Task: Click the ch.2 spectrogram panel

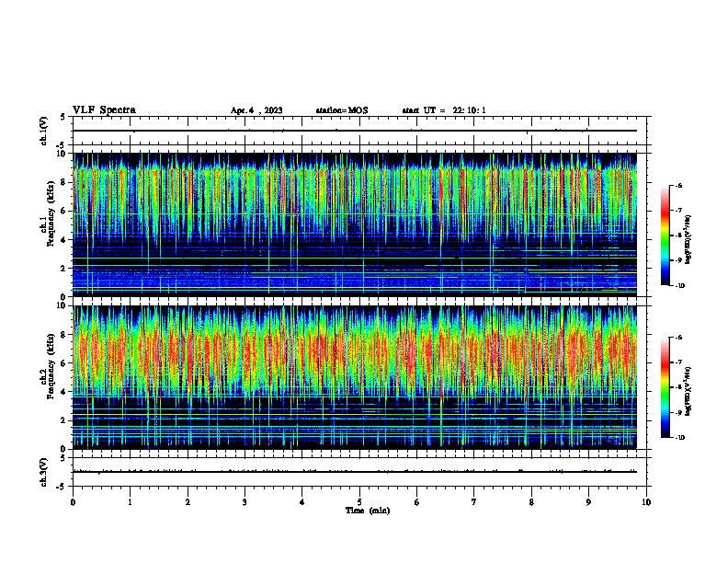Action: coord(355,377)
